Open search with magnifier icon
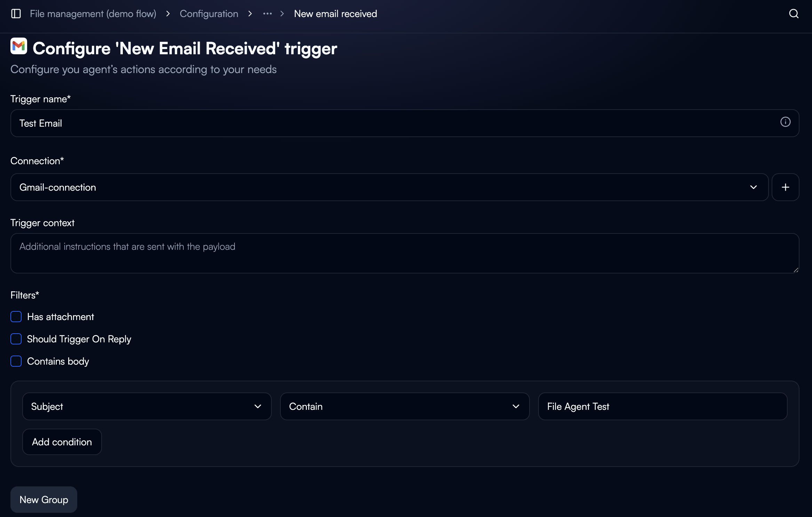The height and width of the screenshot is (517, 812). [x=794, y=14]
